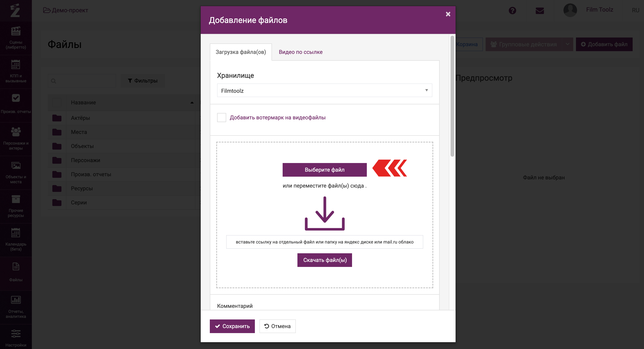The image size is (644, 349).
Task: Open the Серии folder icon
Action: click(x=57, y=202)
